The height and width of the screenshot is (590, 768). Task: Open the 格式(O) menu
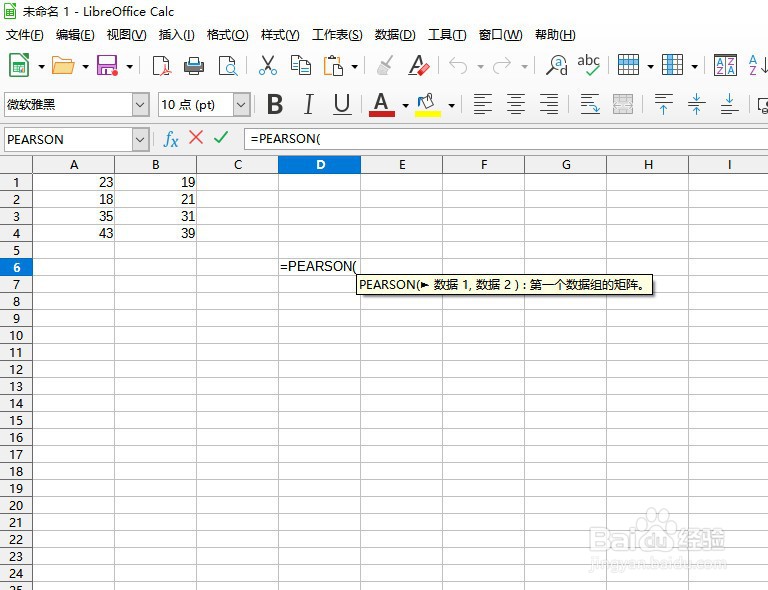coord(227,35)
